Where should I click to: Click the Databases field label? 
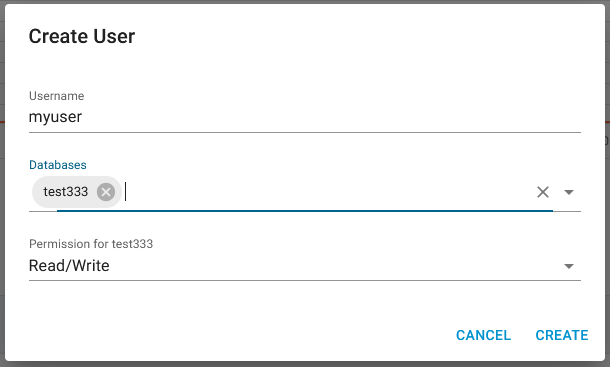58,165
